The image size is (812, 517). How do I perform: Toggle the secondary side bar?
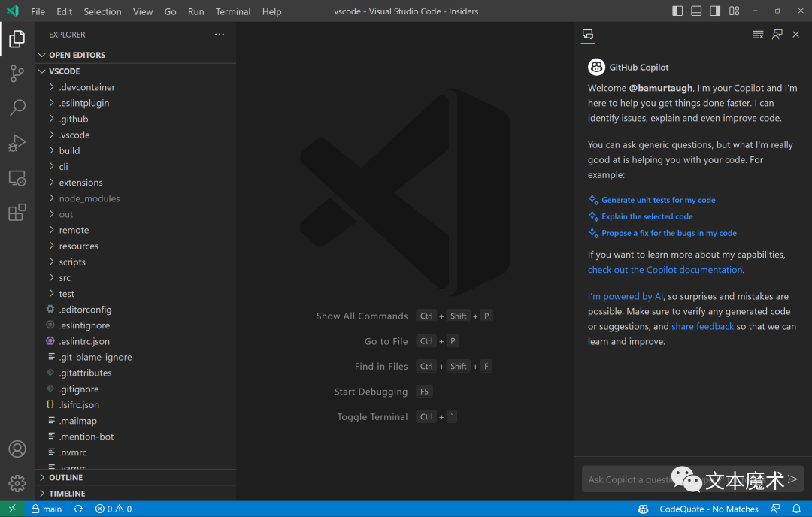click(x=715, y=11)
